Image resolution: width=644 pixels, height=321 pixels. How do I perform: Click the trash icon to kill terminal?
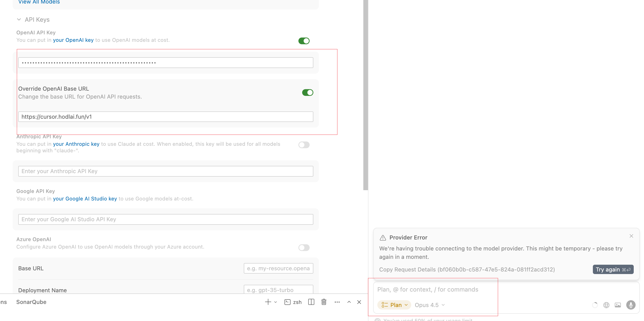(x=324, y=302)
